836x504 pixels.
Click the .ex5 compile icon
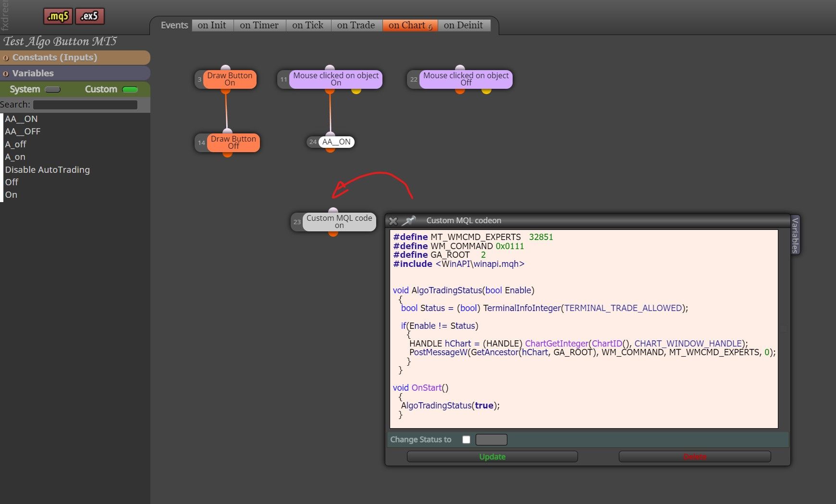pos(90,16)
